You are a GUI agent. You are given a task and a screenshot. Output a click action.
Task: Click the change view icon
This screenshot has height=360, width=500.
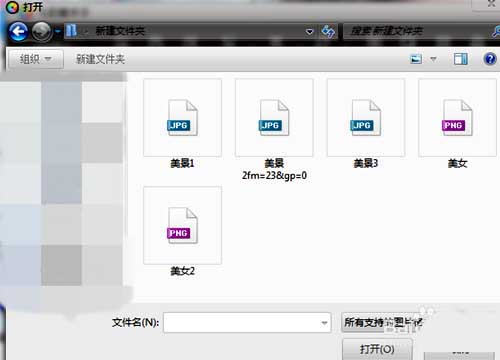(416, 59)
